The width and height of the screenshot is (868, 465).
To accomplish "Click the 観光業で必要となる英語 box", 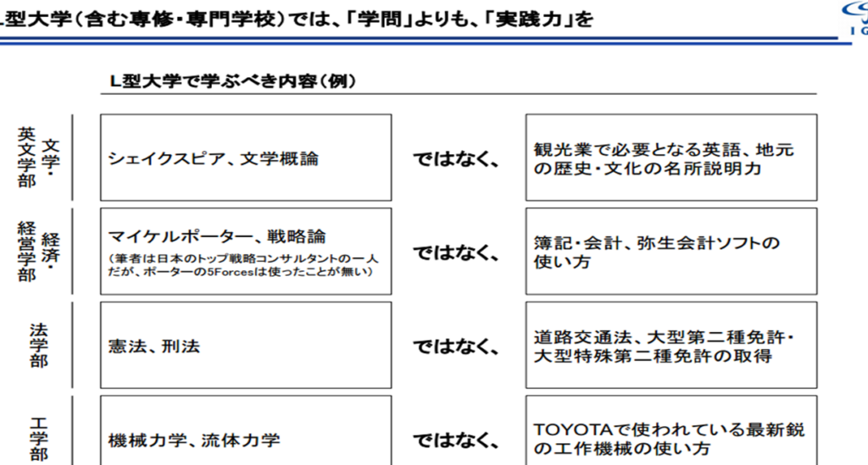I will (x=670, y=158).
